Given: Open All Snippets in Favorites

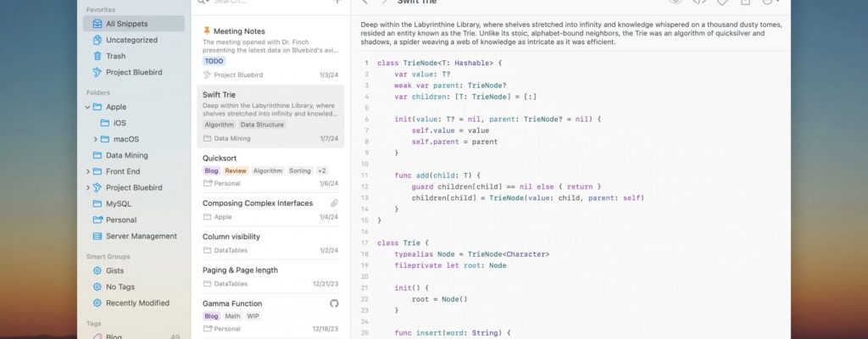Looking at the screenshot, I should click(x=132, y=24).
